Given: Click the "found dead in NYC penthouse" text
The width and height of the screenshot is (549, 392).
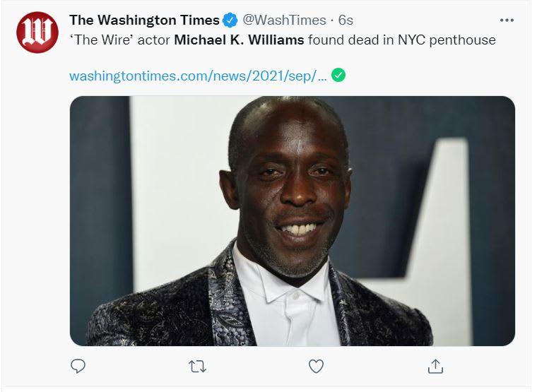Looking at the screenshot, I should [x=402, y=40].
